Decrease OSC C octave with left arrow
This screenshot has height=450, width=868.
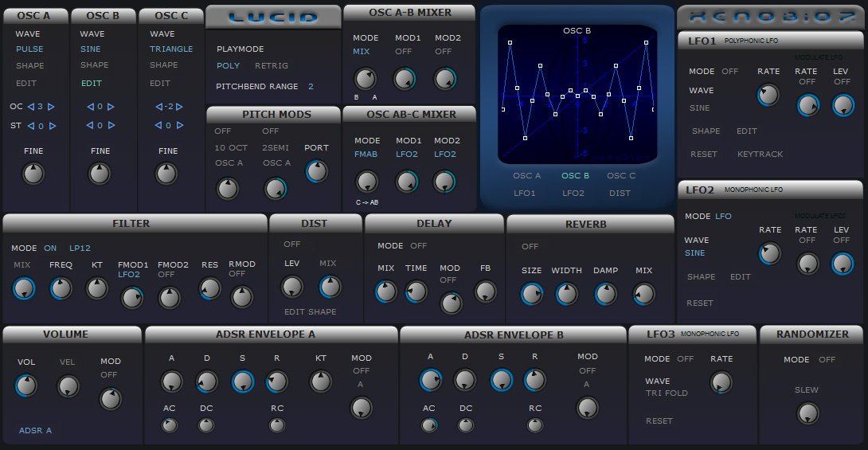159,106
